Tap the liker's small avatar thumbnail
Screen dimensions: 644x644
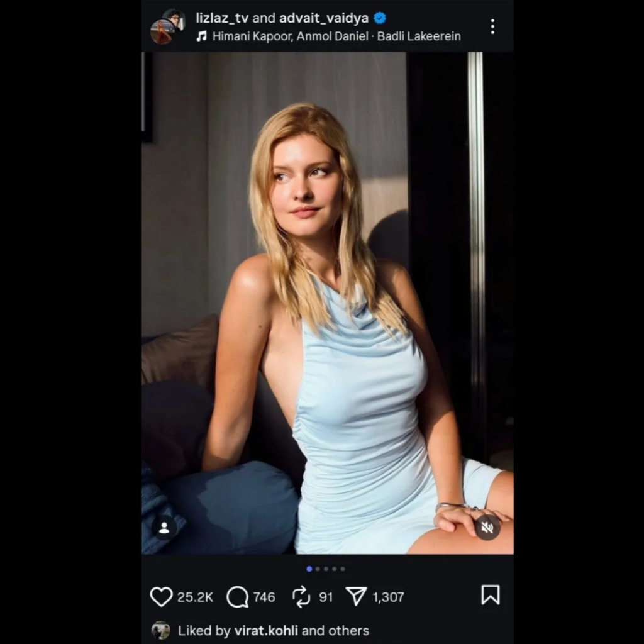point(160,630)
